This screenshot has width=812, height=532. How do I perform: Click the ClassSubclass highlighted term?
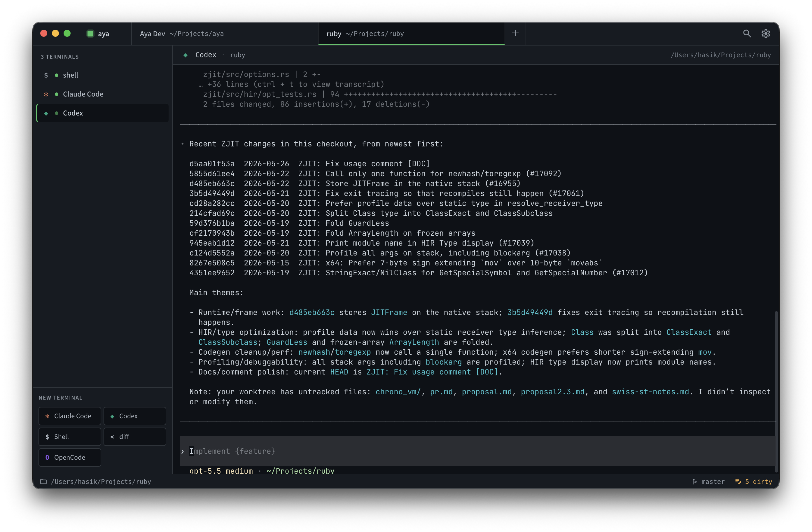pos(228,342)
